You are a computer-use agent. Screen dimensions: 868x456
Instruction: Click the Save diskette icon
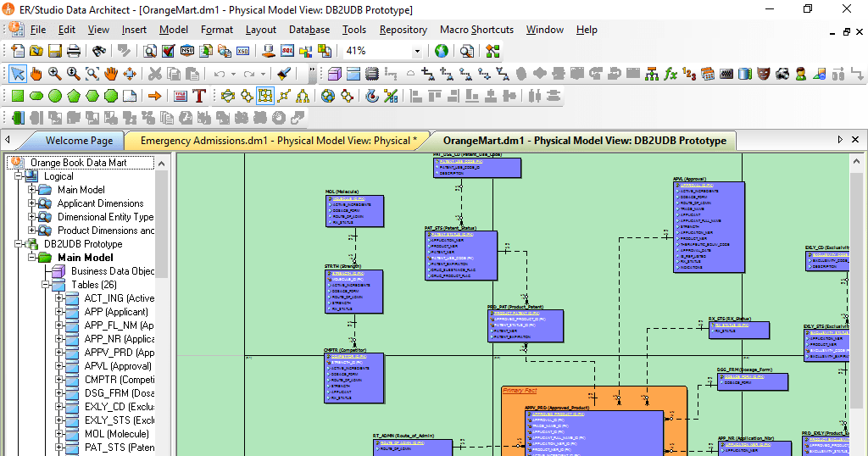(x=55, y=51)
